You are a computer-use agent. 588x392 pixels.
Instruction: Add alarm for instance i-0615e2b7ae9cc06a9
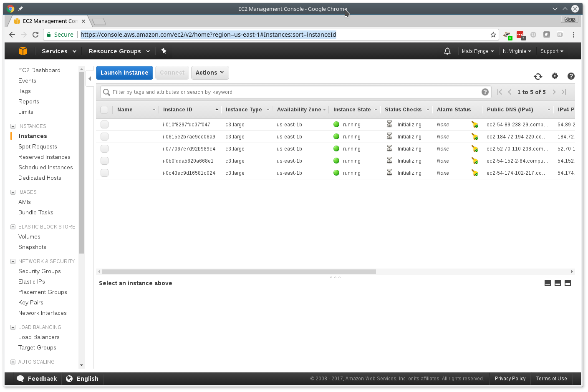pyautogui.click(x=475, y=137)
